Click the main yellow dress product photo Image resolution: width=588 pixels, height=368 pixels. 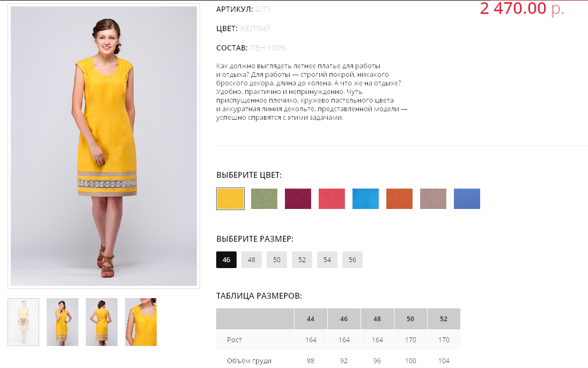point(104,146)
